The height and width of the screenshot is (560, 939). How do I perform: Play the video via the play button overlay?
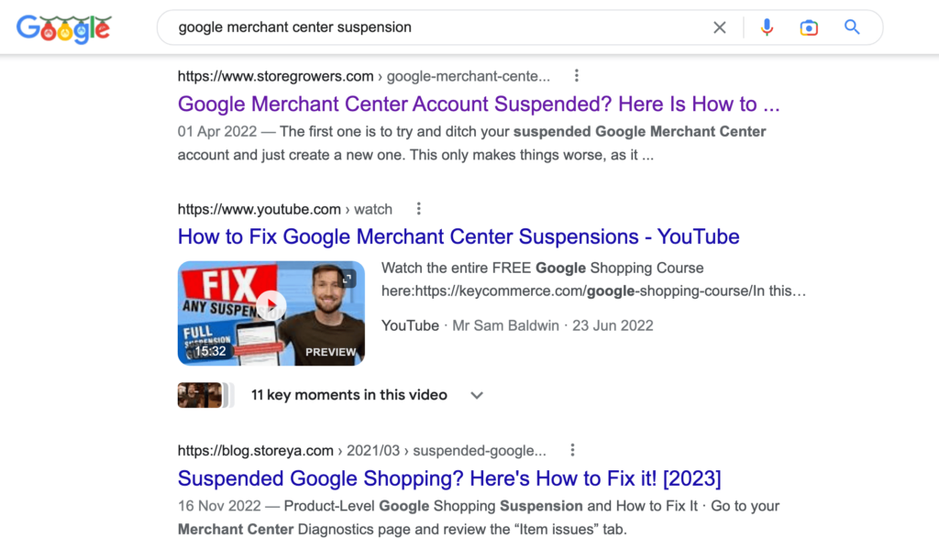coord(271,304)
